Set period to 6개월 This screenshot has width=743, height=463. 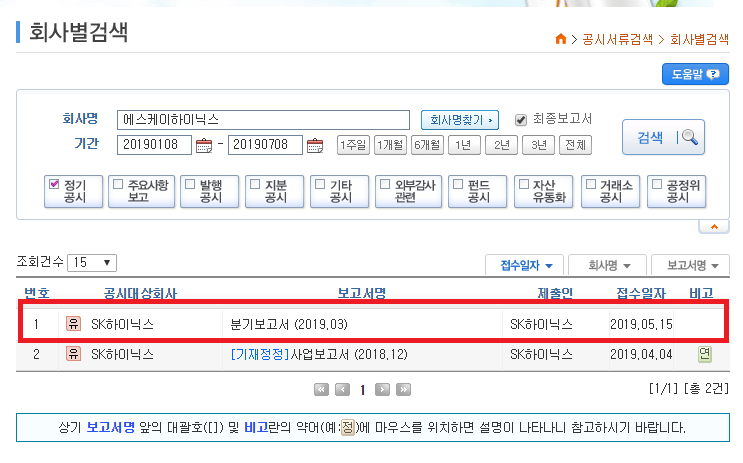click(427, 145)
